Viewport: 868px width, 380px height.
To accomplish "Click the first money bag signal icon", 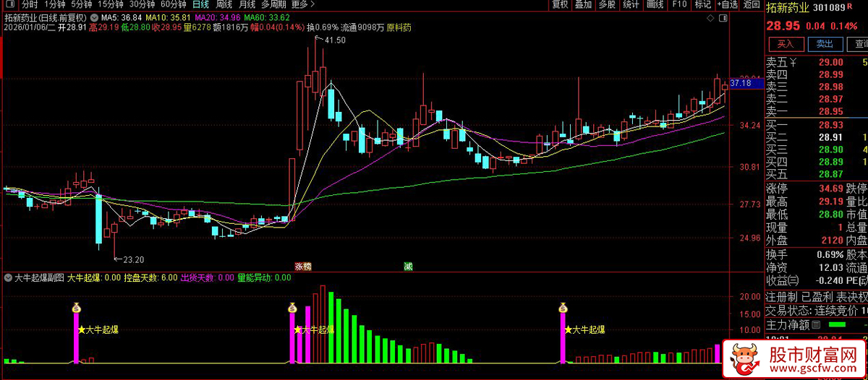I will pyautogui.click(x=77, y=308).
